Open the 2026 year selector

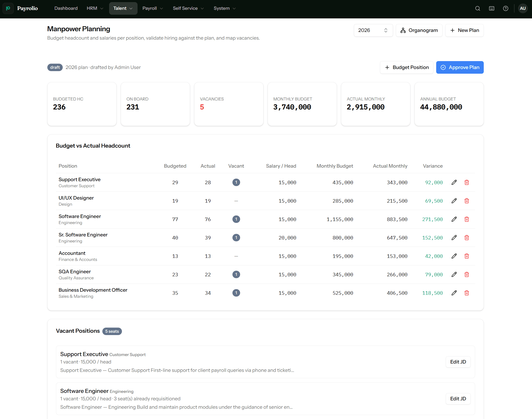click(373, 30)
